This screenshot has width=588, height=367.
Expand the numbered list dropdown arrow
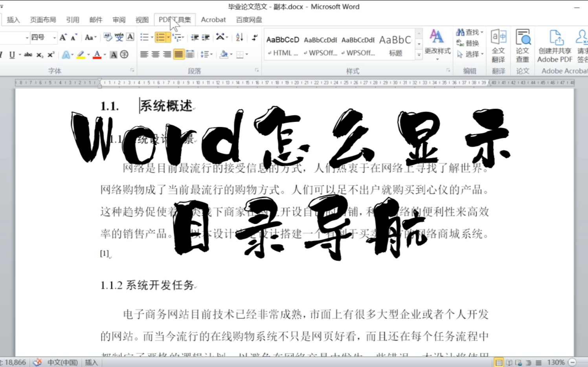(x=168, y=37)
